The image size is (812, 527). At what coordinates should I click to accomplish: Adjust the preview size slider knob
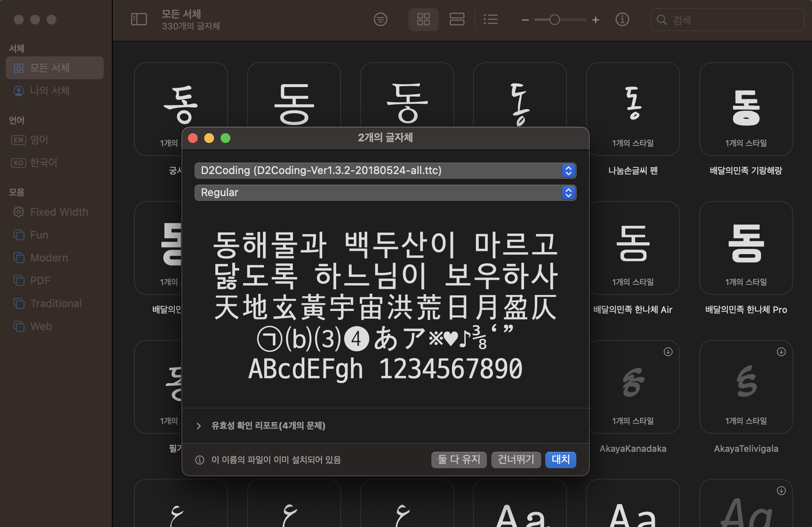[554, 20]
